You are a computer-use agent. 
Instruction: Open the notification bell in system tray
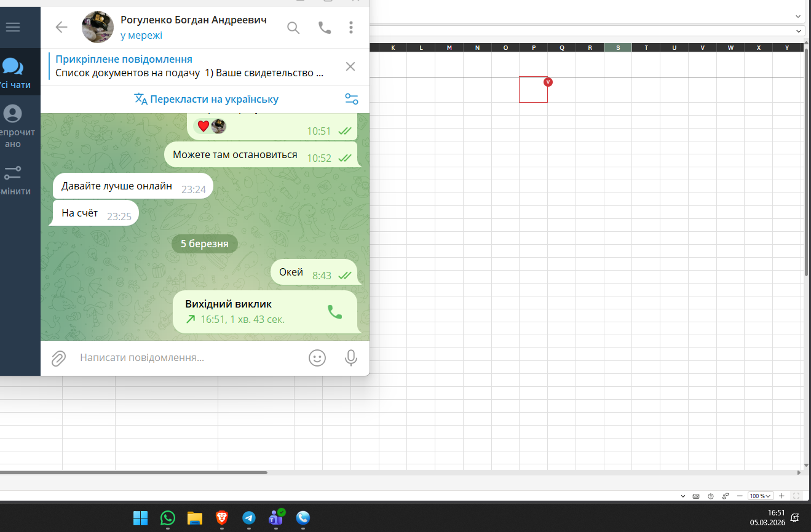(795, 517)
